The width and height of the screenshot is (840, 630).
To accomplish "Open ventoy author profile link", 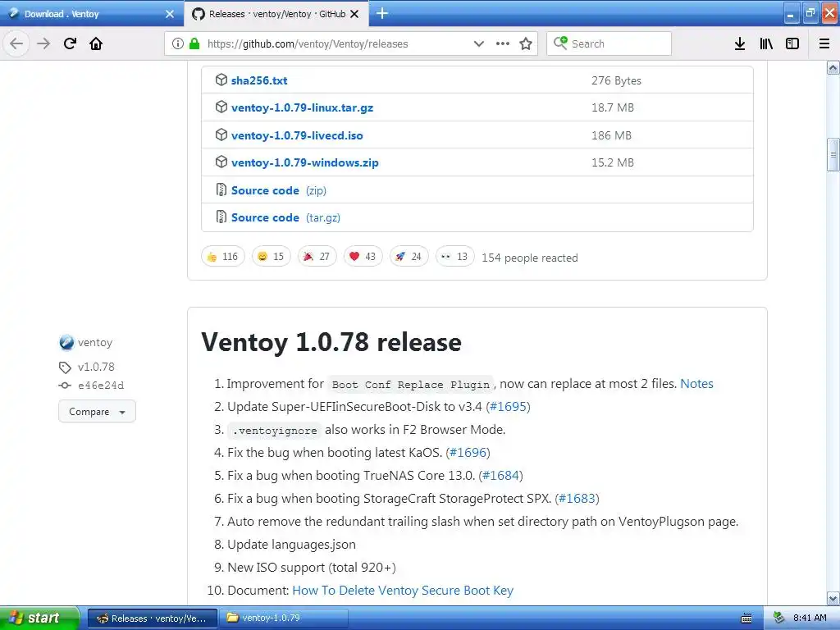I will coord(95,342).
